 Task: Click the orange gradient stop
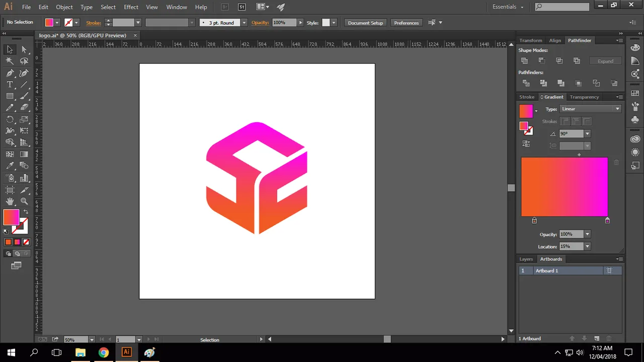[534, 220]
